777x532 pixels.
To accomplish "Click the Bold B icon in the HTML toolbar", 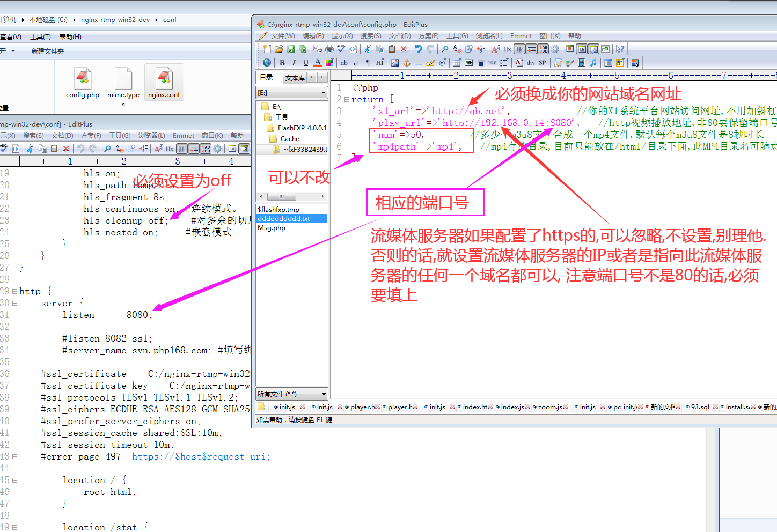I will (x=282, y=63).
